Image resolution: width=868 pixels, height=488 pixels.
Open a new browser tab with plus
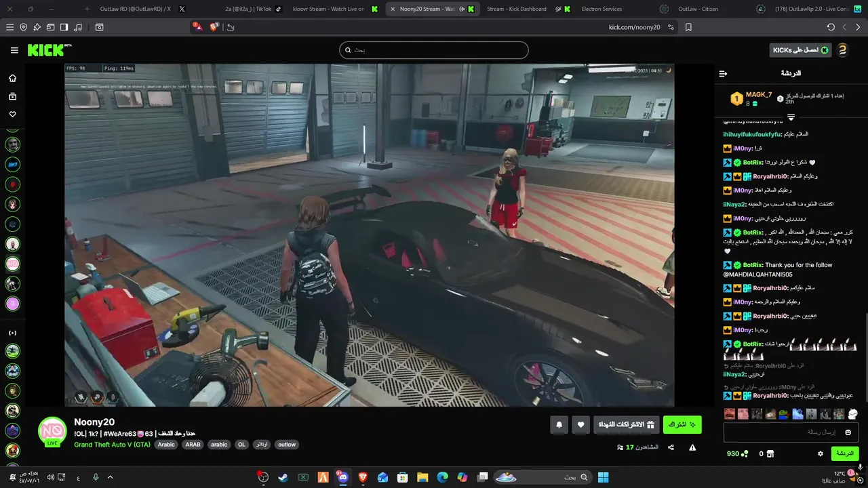(87, 9)
